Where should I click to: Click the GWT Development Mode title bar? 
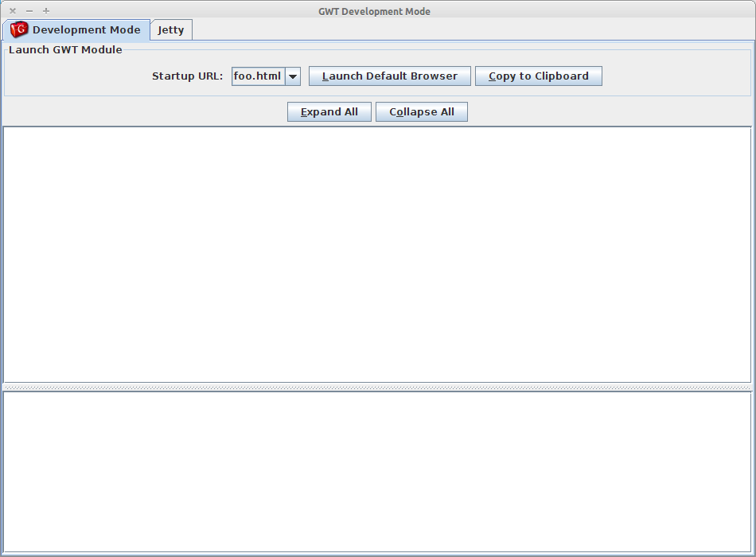point(374,11)
